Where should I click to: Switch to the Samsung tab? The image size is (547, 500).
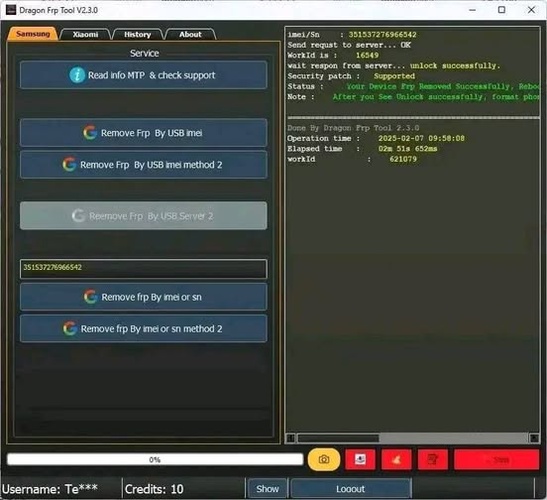pyautogui.click(x=33, y=34)
